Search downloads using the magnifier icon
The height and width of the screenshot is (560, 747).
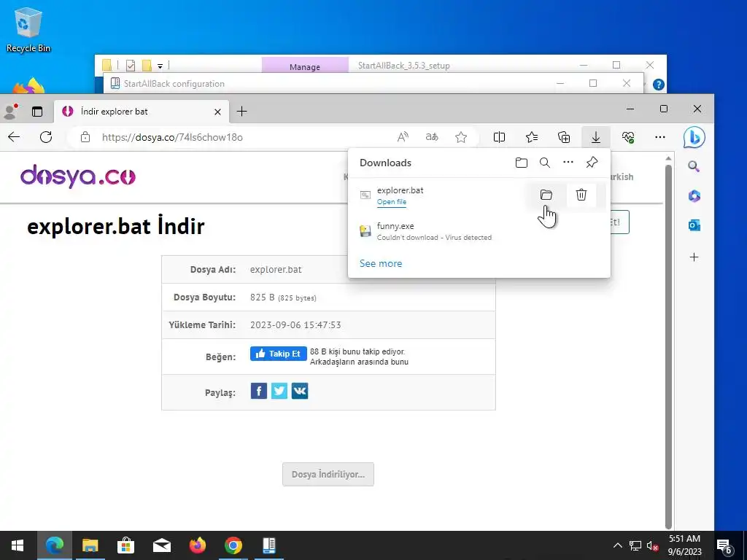click(x=544, y=163)
